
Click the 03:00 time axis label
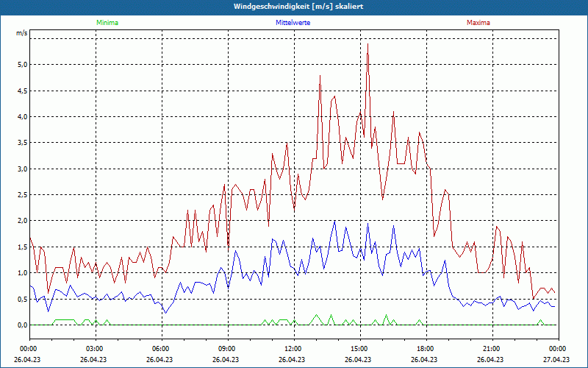93,349
